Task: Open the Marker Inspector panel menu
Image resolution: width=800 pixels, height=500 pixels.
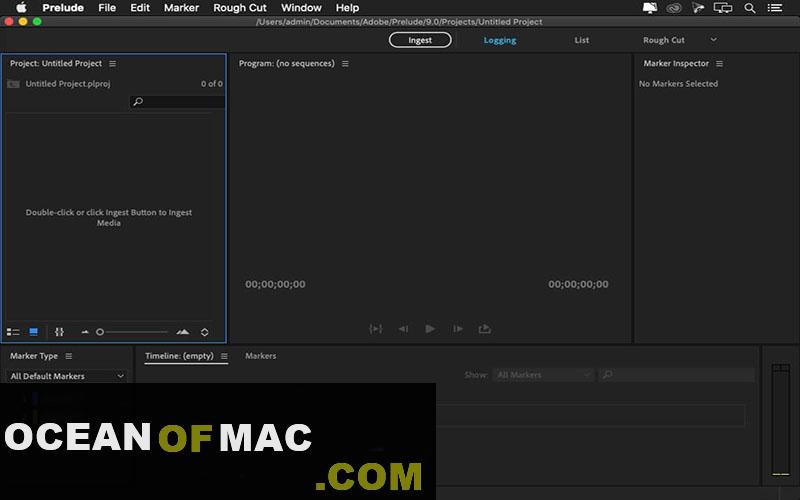Action: coord(719,64)
